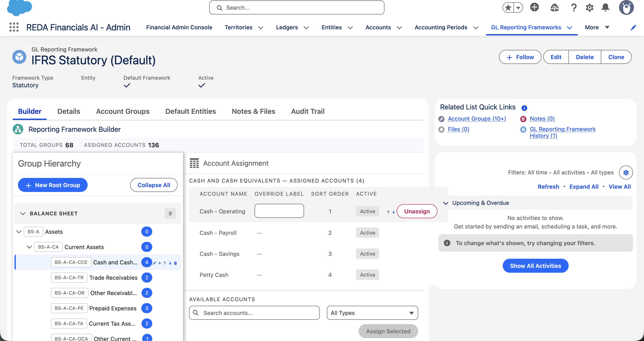Click Show All Activities button
This screenshot has height=341, width=644.
[536, 266]
